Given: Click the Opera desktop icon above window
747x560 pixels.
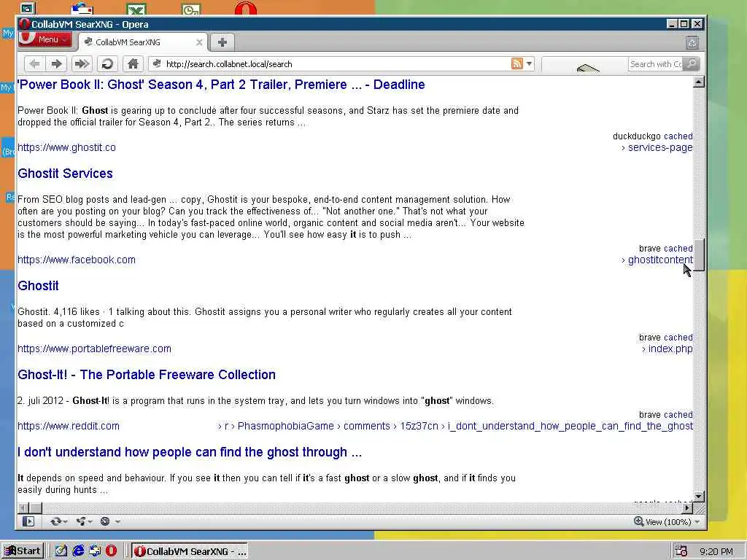Looking at the screenshot, I should pyautogui.click(x=246, y=9).
